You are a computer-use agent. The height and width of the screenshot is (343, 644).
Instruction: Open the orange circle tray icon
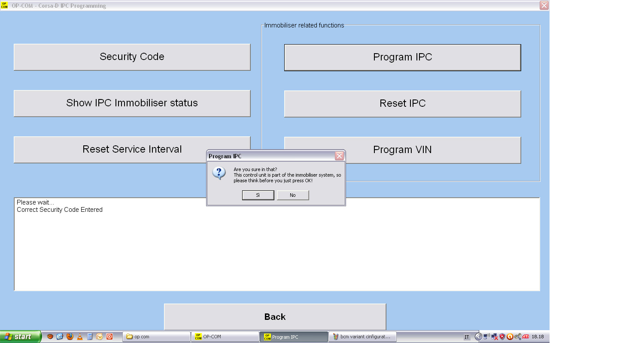coord(510,337)
